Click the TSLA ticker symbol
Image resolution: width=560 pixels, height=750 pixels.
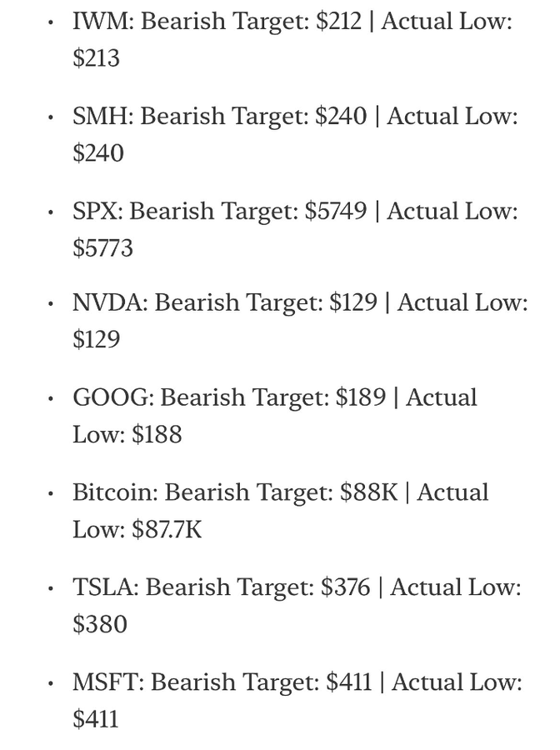tap(104, 587)
